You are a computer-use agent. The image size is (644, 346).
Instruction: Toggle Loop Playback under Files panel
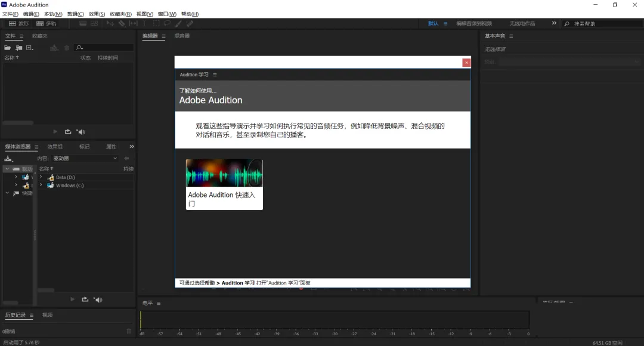pos(68,132)
